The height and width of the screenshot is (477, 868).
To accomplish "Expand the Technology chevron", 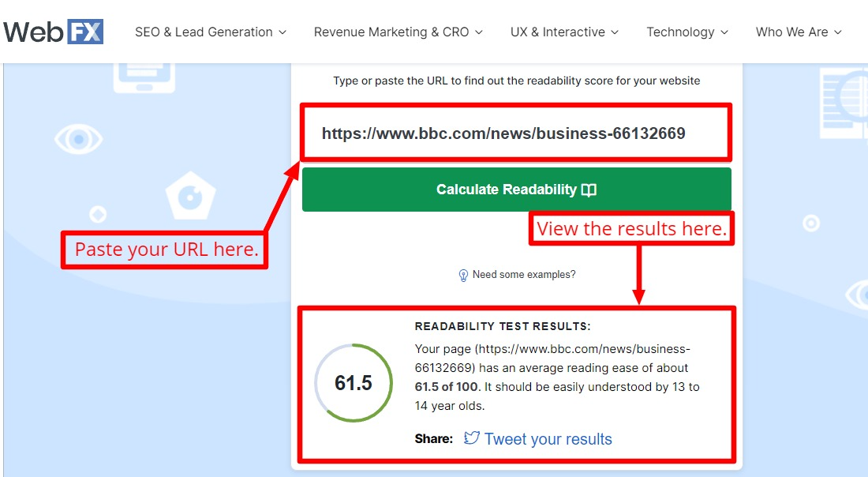I will pos(724,32).
